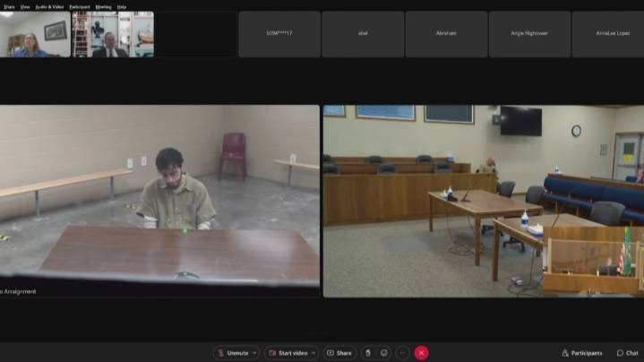Open the Meeting menu
The image size is (644, 362).
[x=104, y=6]
